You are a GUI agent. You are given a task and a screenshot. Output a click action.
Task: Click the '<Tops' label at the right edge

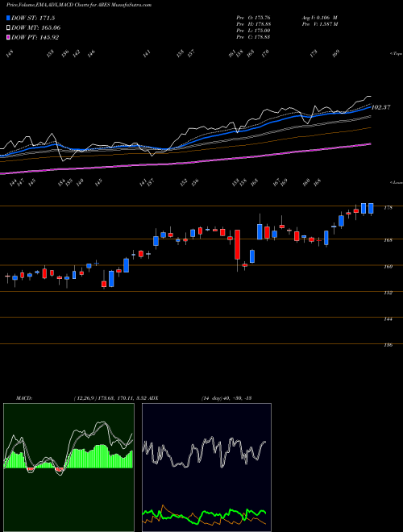pos(396,54)
